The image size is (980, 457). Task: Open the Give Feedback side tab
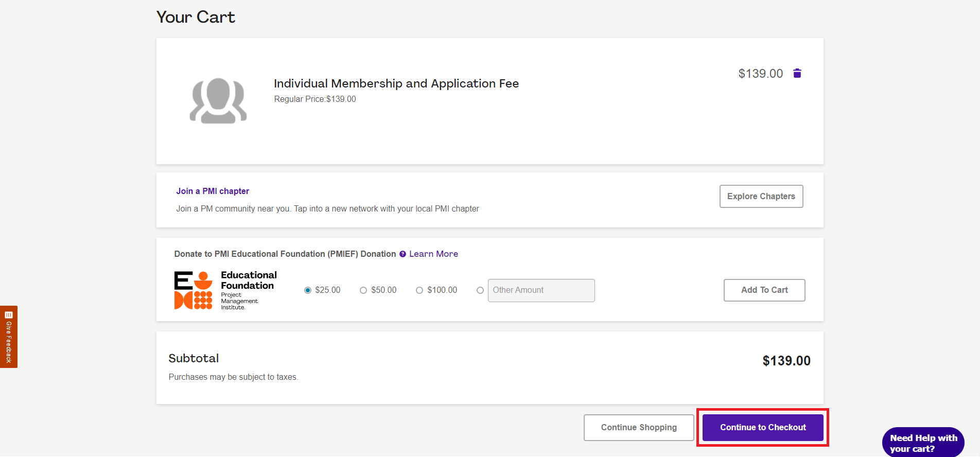click(x=9, y=337)
